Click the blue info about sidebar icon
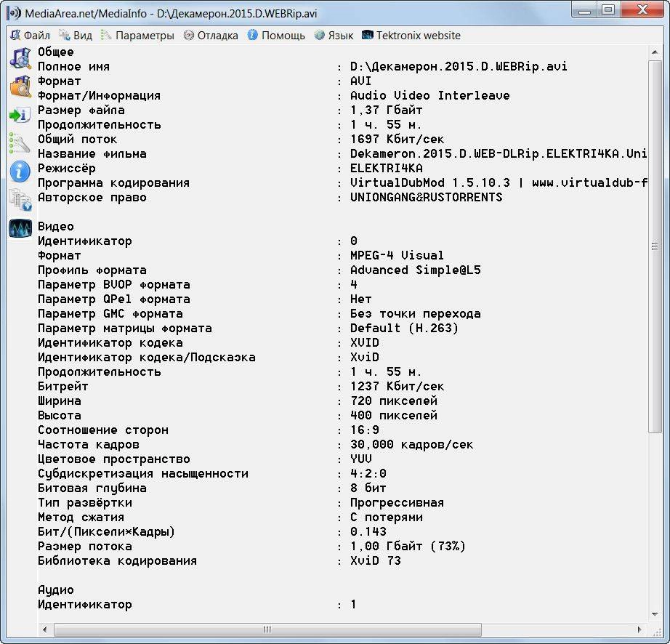Viewport: 670px width, 644px height. pyautogui.click(x=20, y=172)
